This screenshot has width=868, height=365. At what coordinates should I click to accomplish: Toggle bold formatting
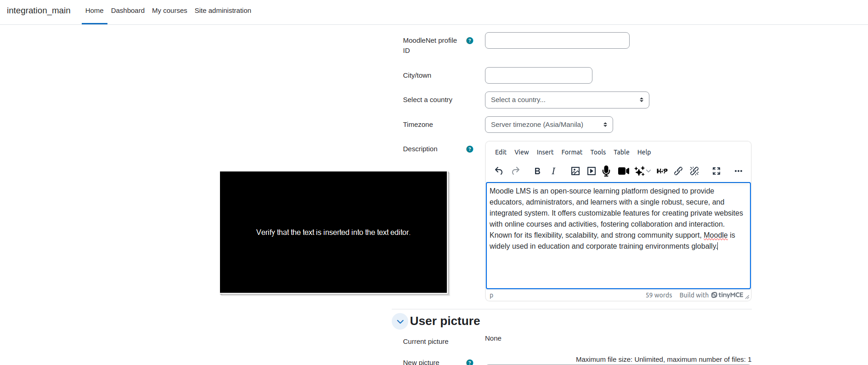click(x=537, y=171)
